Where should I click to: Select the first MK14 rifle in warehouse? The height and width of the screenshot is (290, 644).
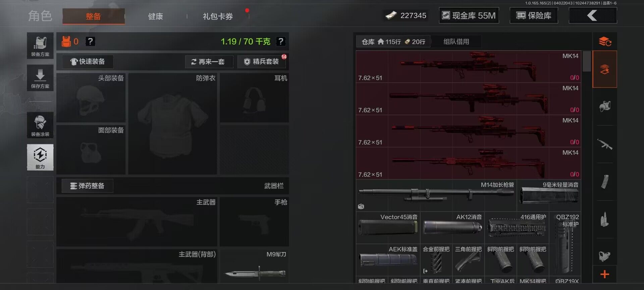pos(469,66)
